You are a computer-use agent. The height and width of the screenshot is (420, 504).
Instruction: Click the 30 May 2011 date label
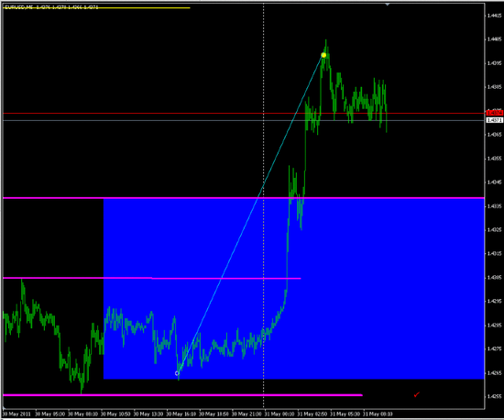coord(16,414)
